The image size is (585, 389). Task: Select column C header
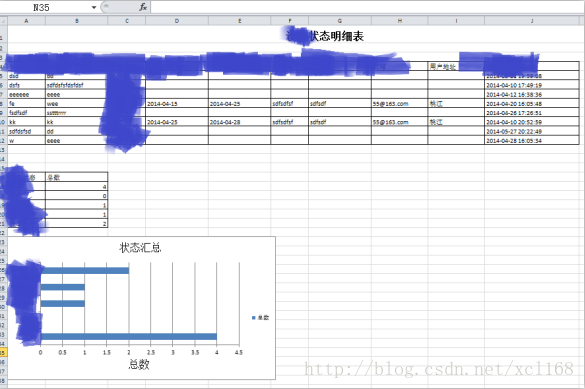pos(127,21)
